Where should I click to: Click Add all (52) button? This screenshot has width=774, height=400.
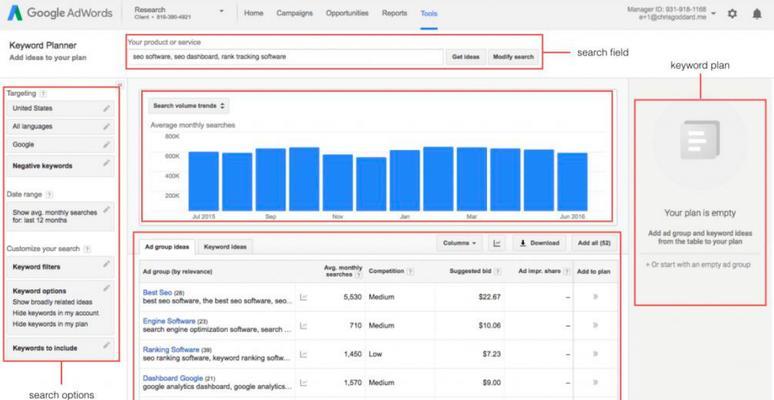point(594,243)
